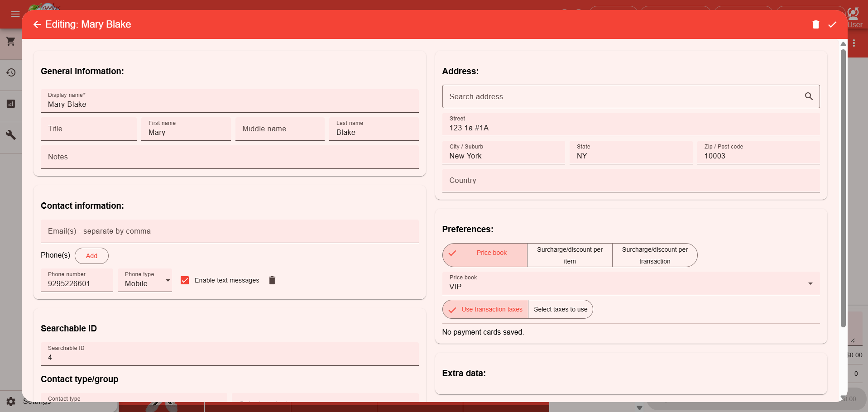
Task: Click the Contact type field
Action: coord(134,398)
